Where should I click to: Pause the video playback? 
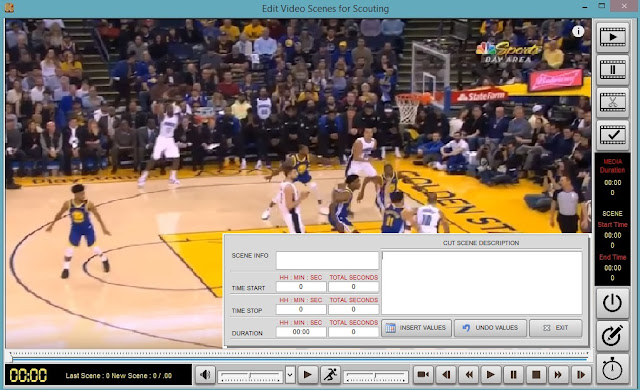(513, 374)
